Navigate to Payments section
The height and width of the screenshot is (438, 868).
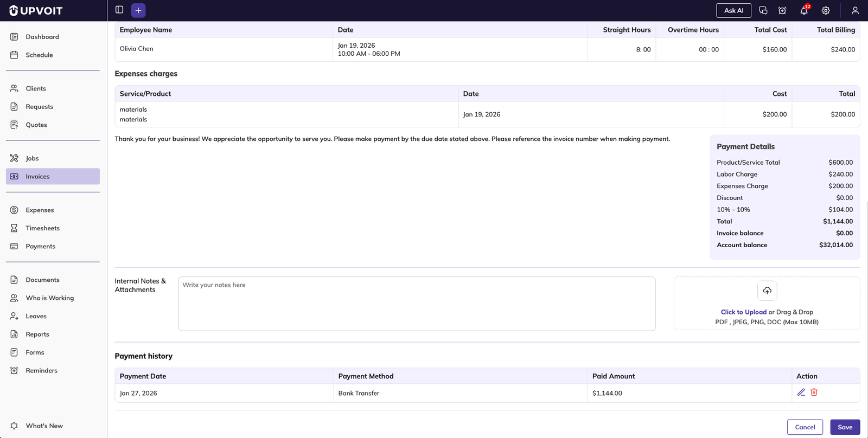pos(40,246)
